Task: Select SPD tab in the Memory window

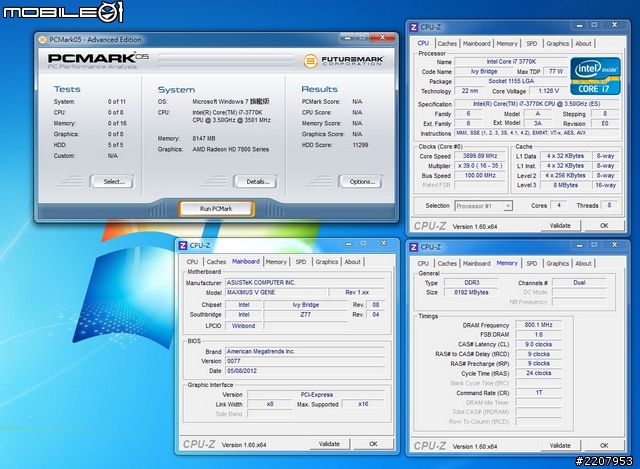Action: [x=531, y=264]
